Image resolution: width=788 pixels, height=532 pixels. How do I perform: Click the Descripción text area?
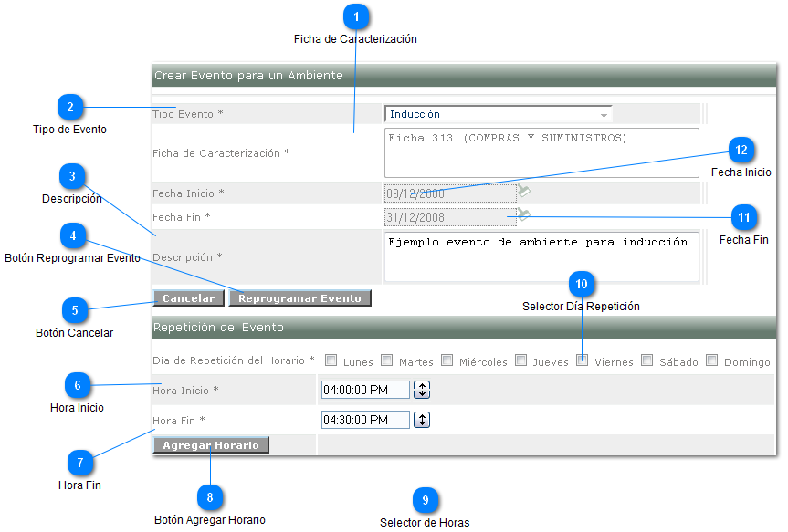[541, 256]
